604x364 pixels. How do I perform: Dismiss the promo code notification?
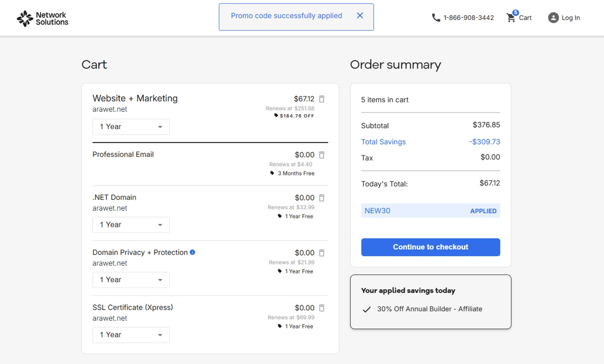(x=360, y=16)
